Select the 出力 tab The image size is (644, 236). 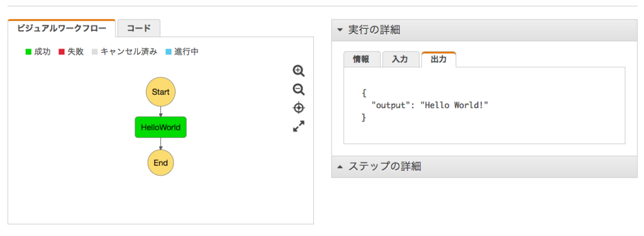pos(438,59)
